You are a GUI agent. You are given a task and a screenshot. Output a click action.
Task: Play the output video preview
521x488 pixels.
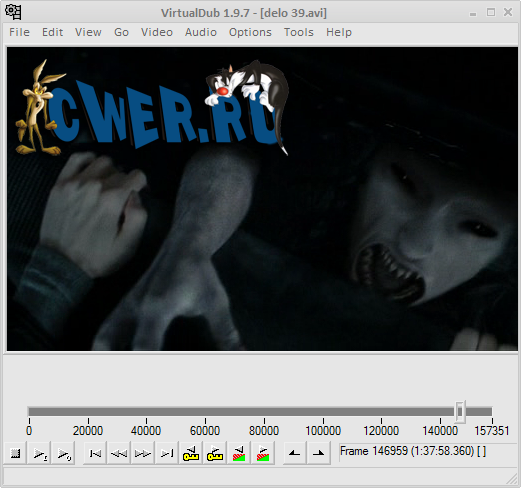(x=63, y=453)
